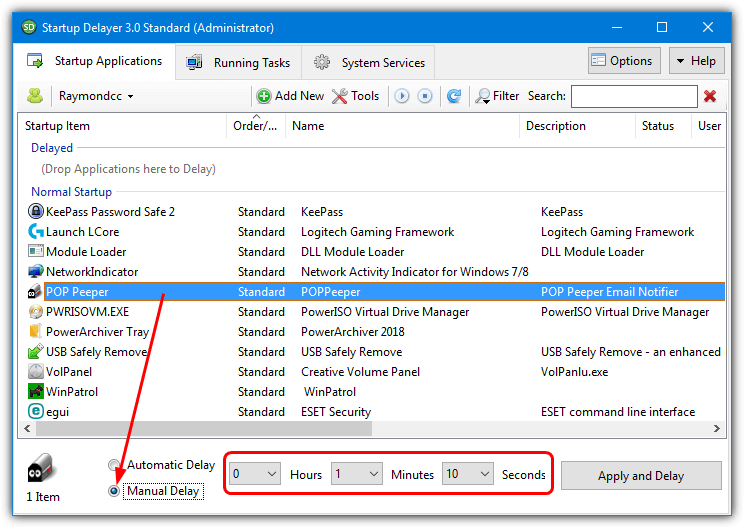The height and width of the screenshot is (527, 744).
Task: Switch to the Running Tasks tab
Action: 239,63
